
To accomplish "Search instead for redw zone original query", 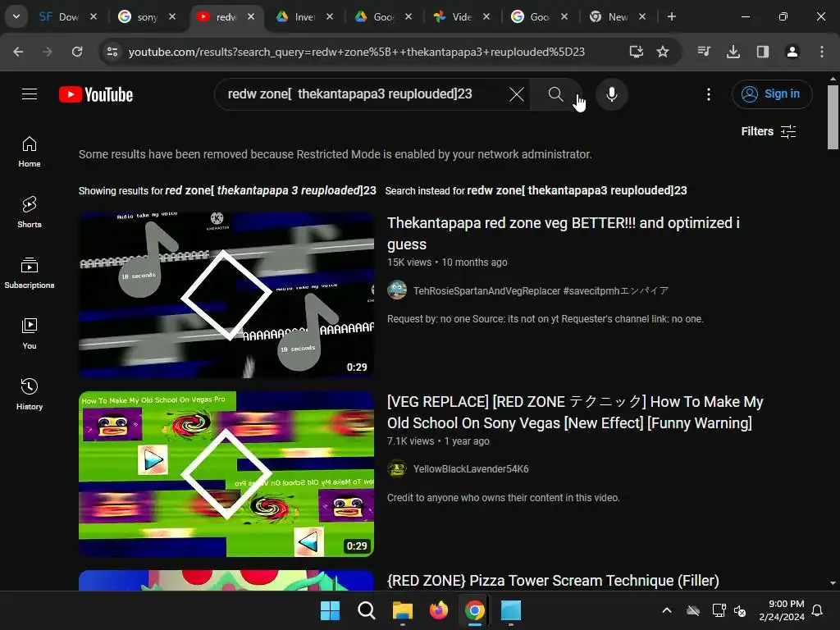I will 577,190.
